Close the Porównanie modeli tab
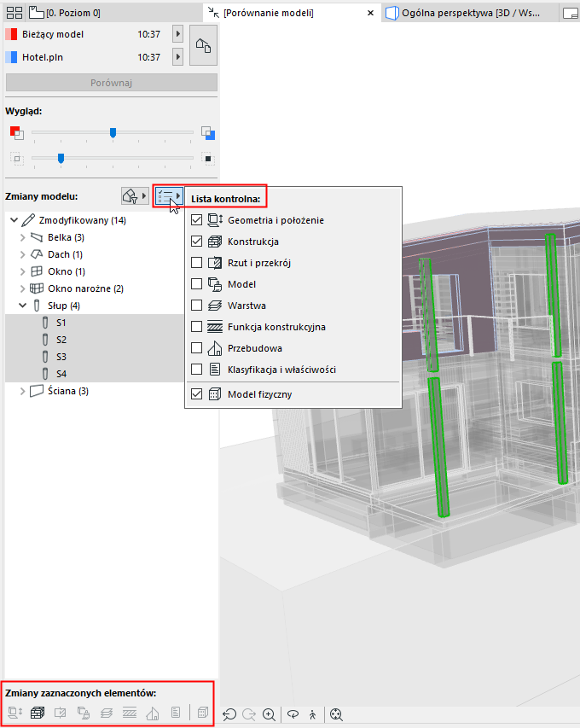 click(x=370, y=13)
